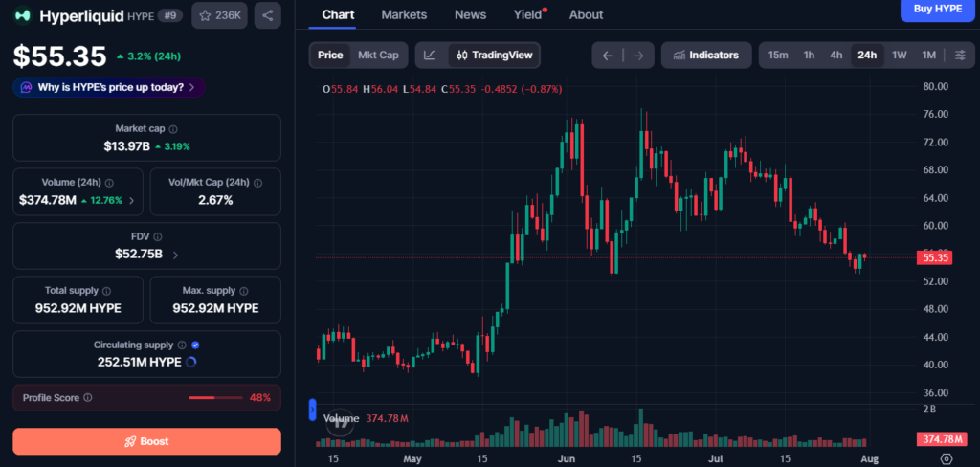Image resolution: width=980 pixels, height=467 pixels.
Task: Switch to the Markets tab
Action: click(x=404, y=14)
